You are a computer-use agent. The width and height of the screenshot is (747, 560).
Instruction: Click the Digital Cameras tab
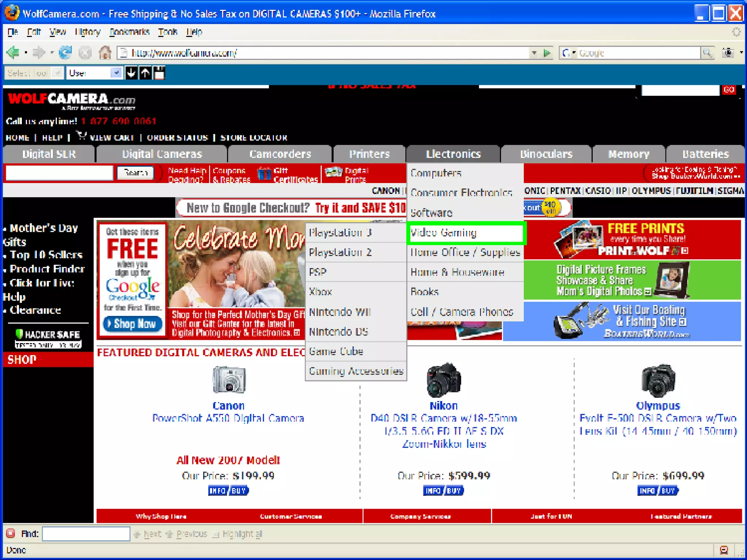point(162,154)
